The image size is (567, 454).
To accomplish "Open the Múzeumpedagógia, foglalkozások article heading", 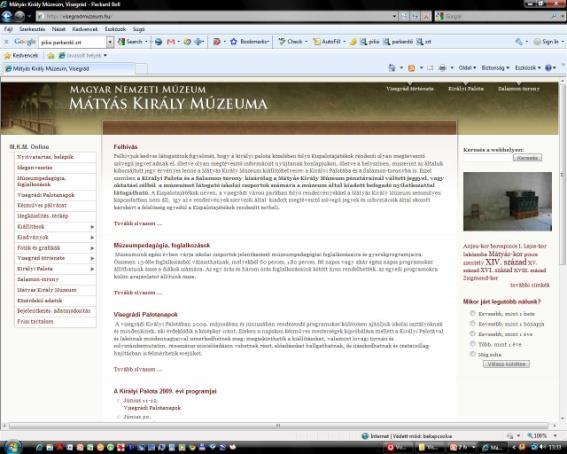I will click(x=162, y=245).
